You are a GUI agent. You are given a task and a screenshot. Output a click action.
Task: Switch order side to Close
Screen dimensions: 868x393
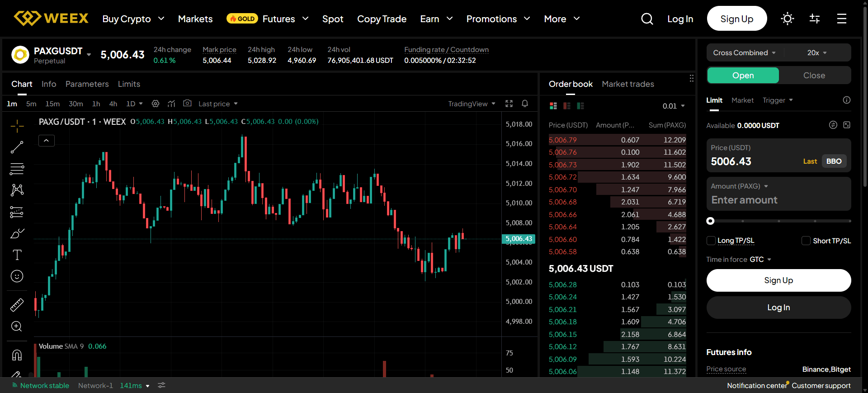click(x=814, y=76)
